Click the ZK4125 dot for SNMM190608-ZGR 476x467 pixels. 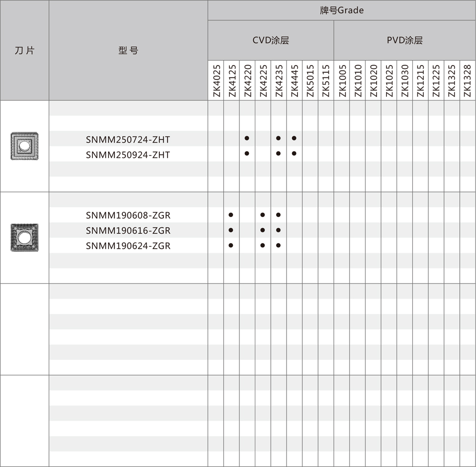tap(231, 215)
